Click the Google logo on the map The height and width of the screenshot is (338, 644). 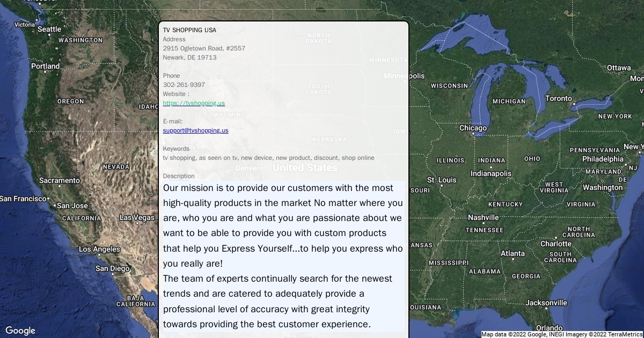[x=20, y=330]
